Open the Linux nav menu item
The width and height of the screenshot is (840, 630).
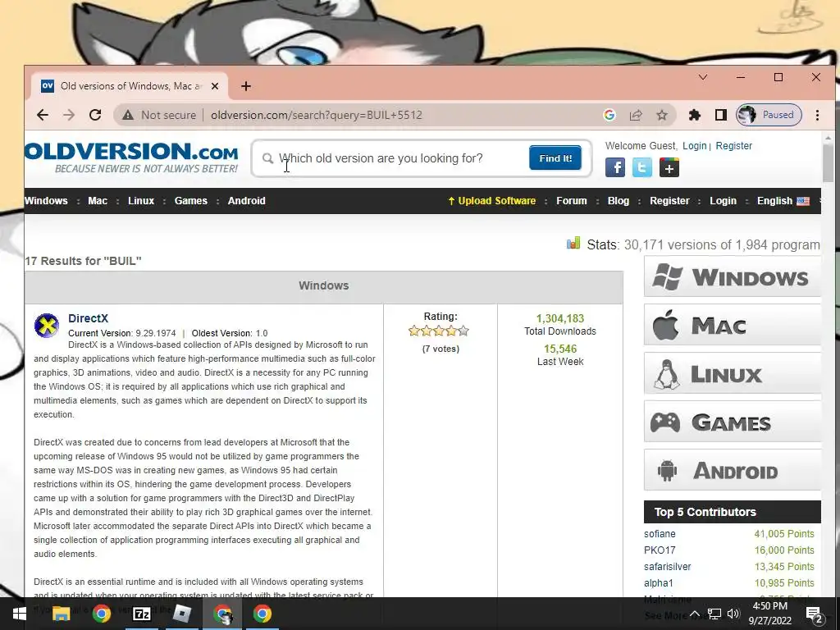(141, 201)
